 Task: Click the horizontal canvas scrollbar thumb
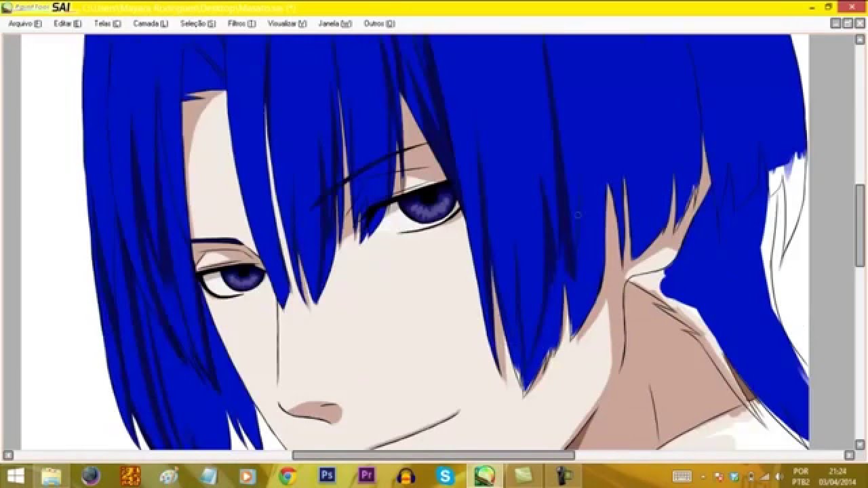point(433,455)
